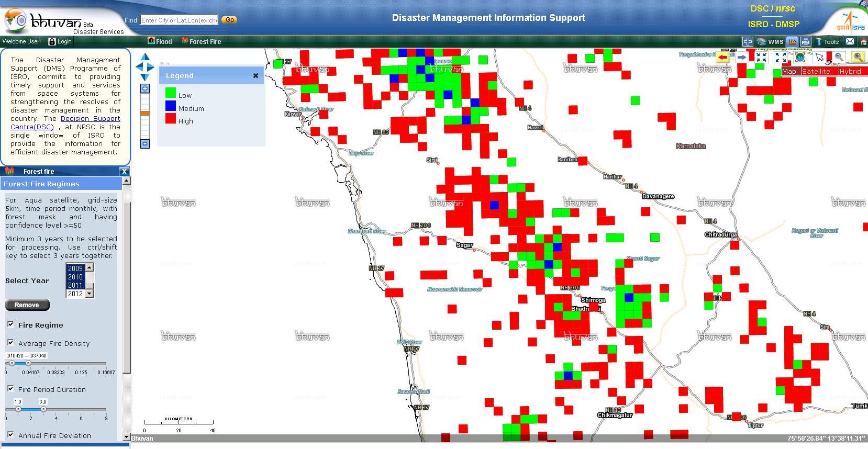Click the Shimoga city label
This screenshot has width=868, height=449.
tap(593, 300)
